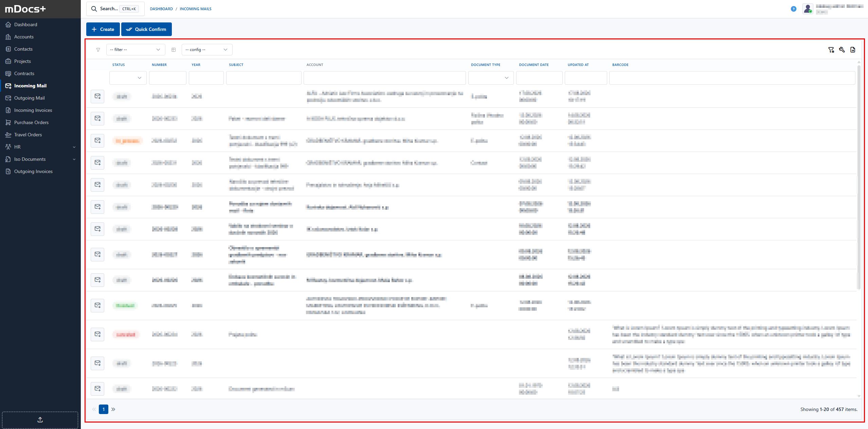The width and height of the screenshot is (868, 429).
Task: Click the Create button
Action: [103, 29]
